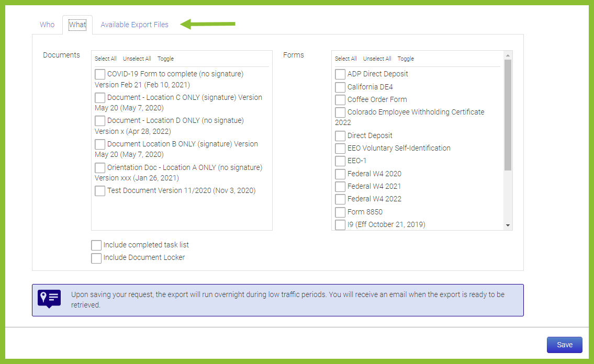Click Select All under Forms

coord(345,59)
